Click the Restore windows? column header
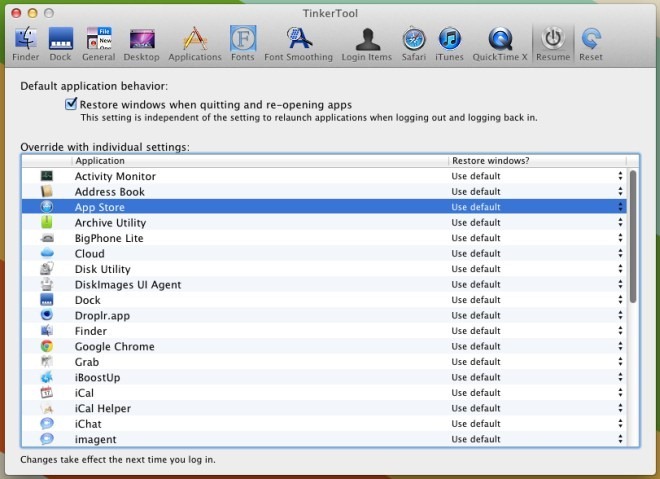 coord(538,161)
